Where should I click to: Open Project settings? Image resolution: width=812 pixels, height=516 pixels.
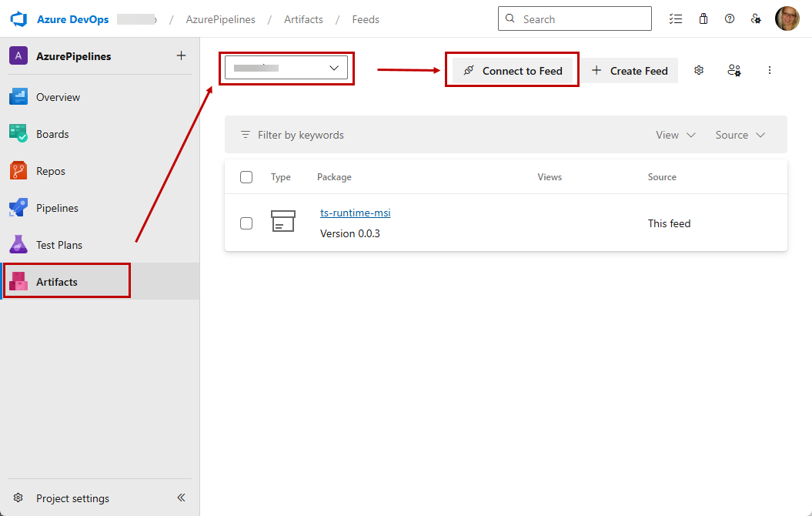click(72, 498)
